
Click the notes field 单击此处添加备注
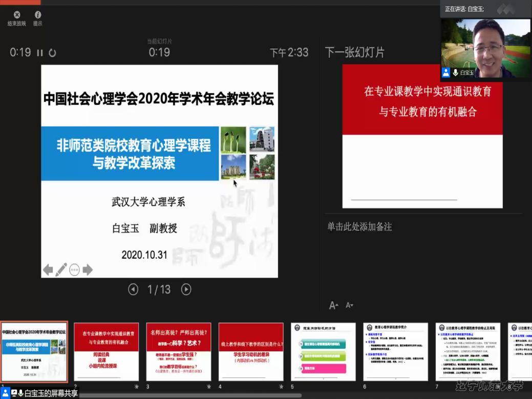[x=360, y=227]
